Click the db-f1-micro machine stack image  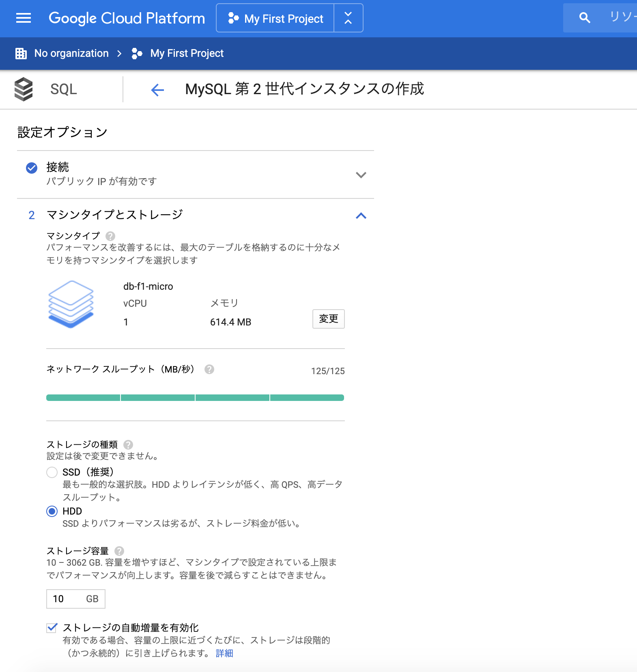coord(71,304)
